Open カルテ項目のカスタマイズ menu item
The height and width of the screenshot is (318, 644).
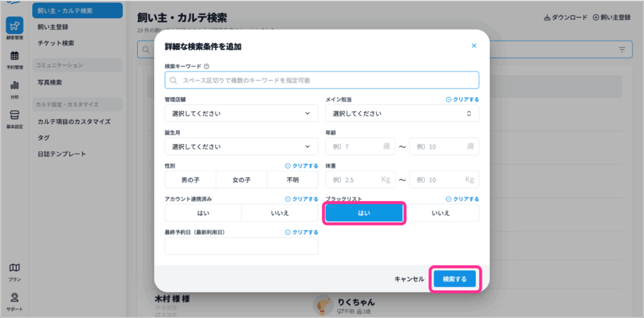(74, 122)
